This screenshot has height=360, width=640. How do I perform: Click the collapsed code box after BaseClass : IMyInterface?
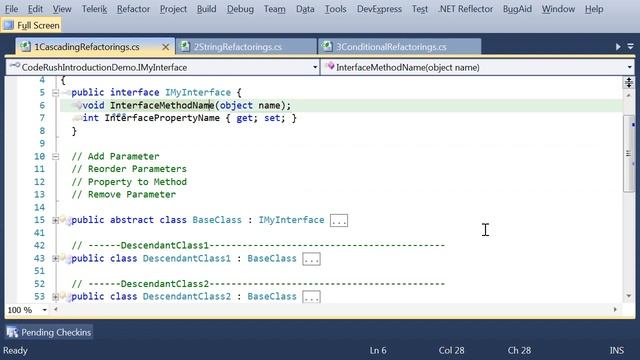coord(339,221)
